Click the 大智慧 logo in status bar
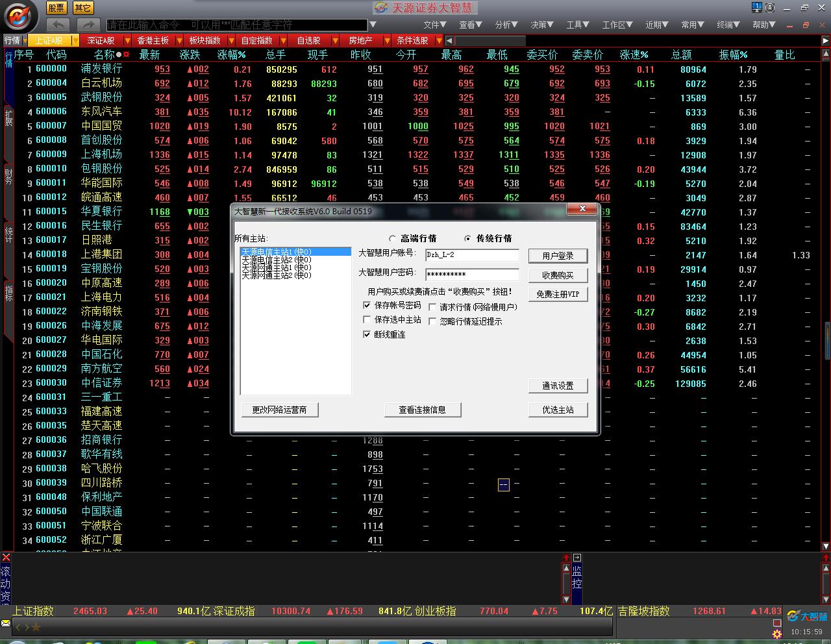This screenshot has width=831, height=644. click(808, 616)
